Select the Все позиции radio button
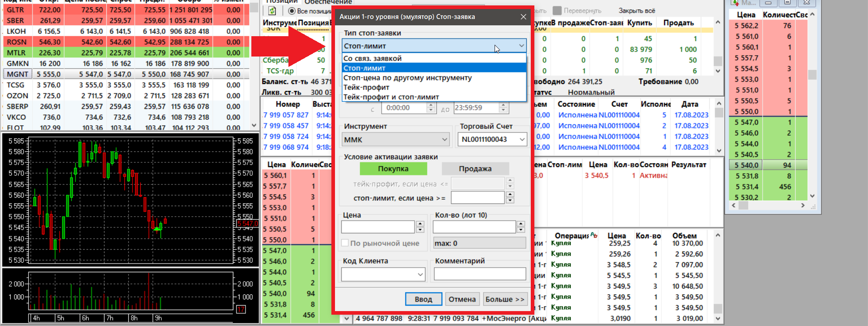The height and width of the screenshot is (326, 868). click(x=292, y=11)
